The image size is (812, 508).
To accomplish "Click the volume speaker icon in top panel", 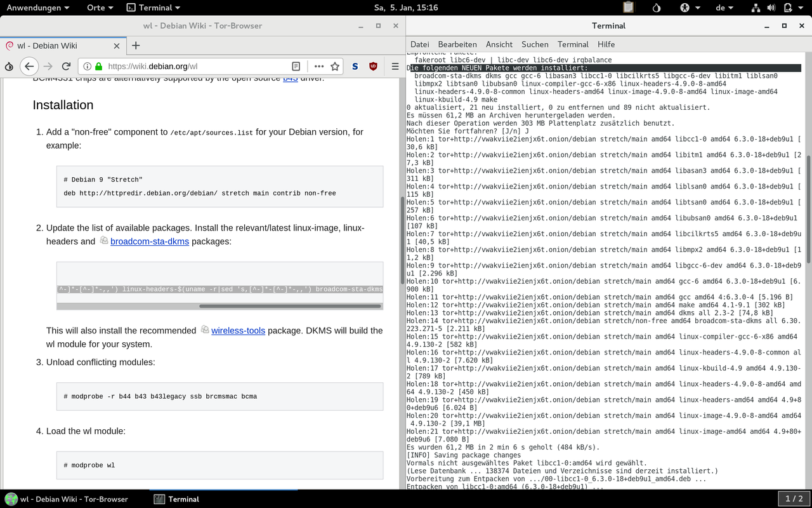I will tap(771, 8).
